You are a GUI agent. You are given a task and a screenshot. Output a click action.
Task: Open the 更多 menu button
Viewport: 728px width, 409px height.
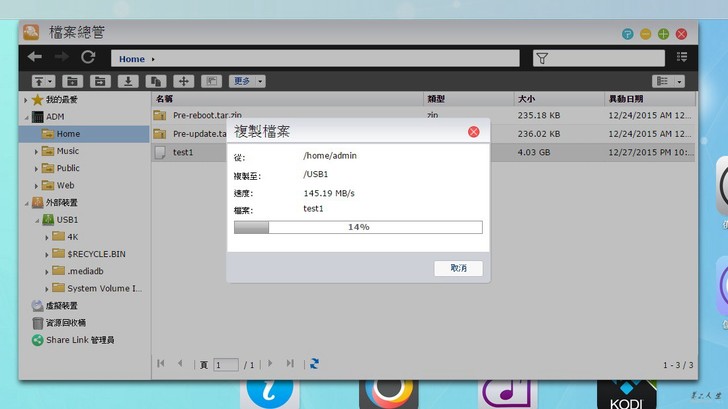[x=247, y=81]
